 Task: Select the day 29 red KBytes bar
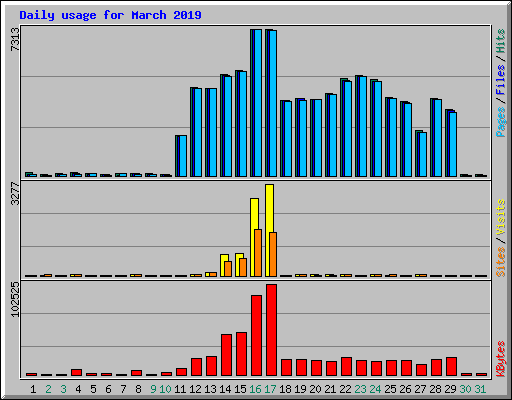point(451,367)
